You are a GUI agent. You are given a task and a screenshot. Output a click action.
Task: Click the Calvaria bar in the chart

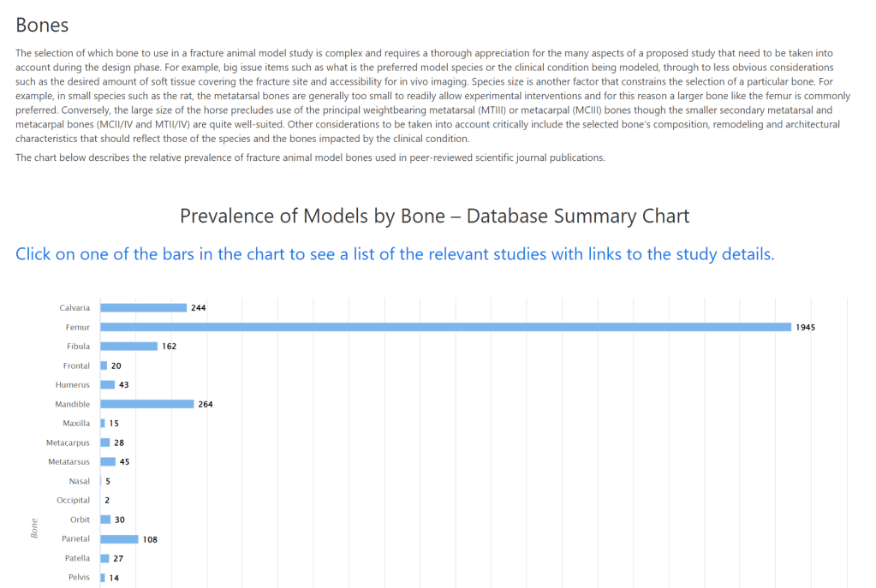(x=143, y=308)
